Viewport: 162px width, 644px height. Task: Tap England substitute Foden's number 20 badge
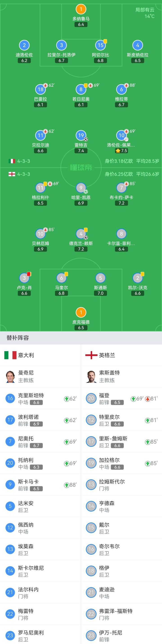tap(91, 398)
